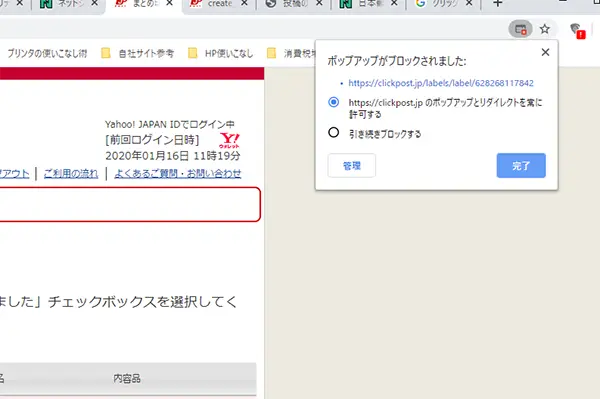Open the extension icon with red alert badge
The height and width of the screenshot is (399, 600).
point(577,31)
